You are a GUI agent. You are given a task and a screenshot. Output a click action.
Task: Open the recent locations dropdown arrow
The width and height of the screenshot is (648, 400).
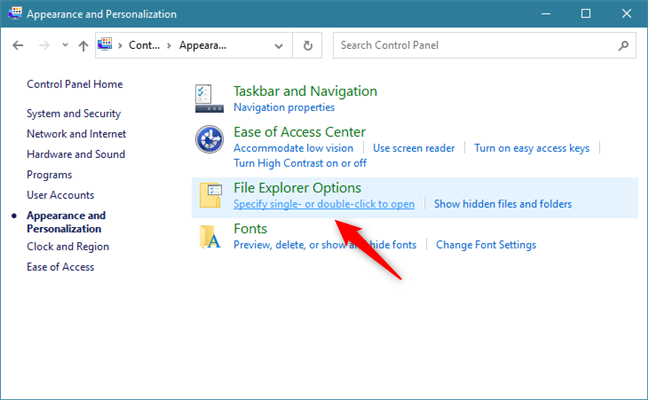65,45
